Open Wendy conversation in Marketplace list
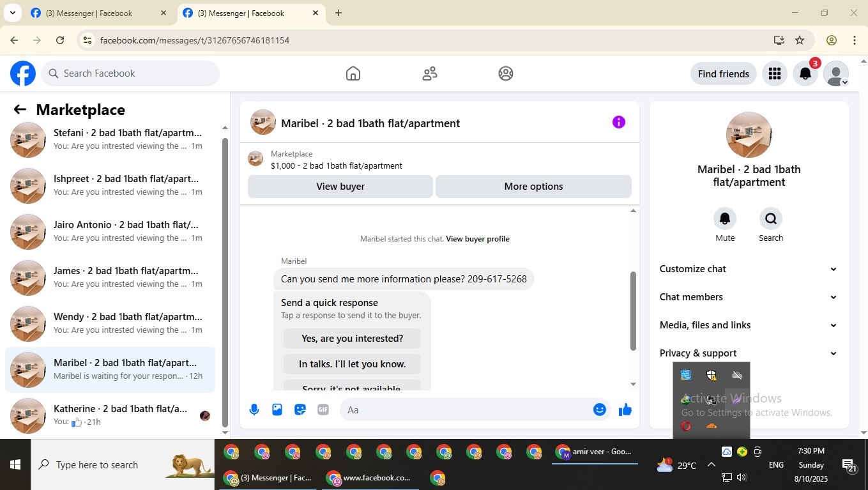The width and height of the screenshot is (868, 490). click(110, 323)
